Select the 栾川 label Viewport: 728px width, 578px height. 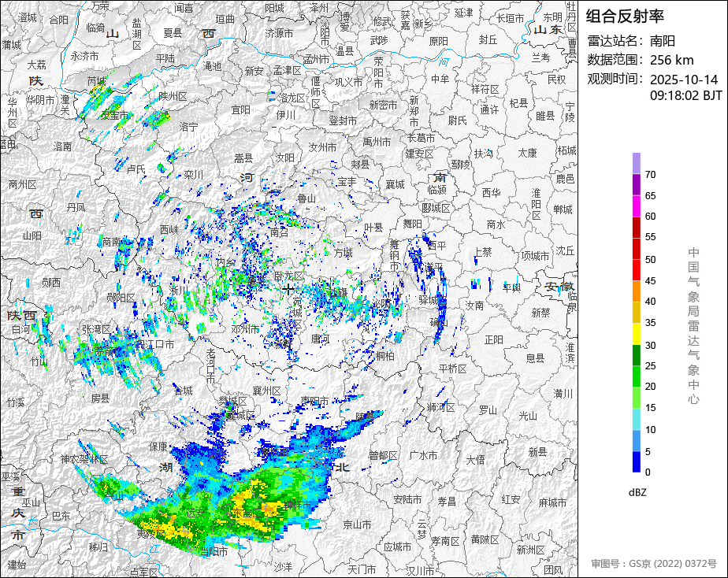[x=193, y=175]
